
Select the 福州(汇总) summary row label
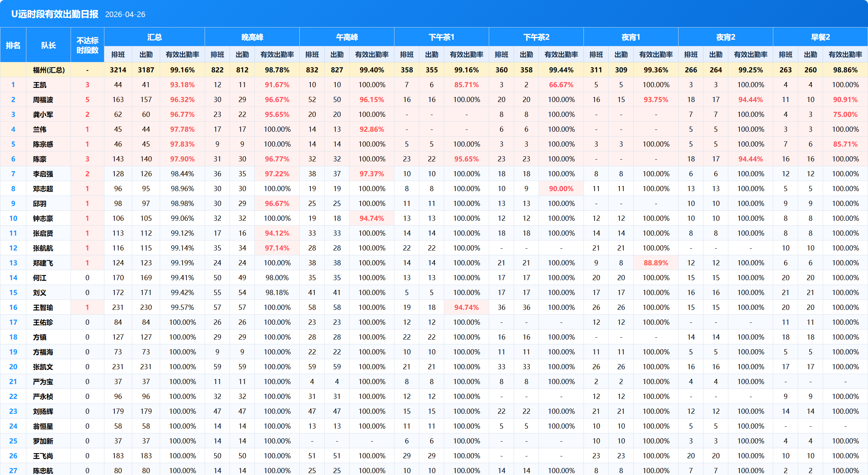coord(49,70)
